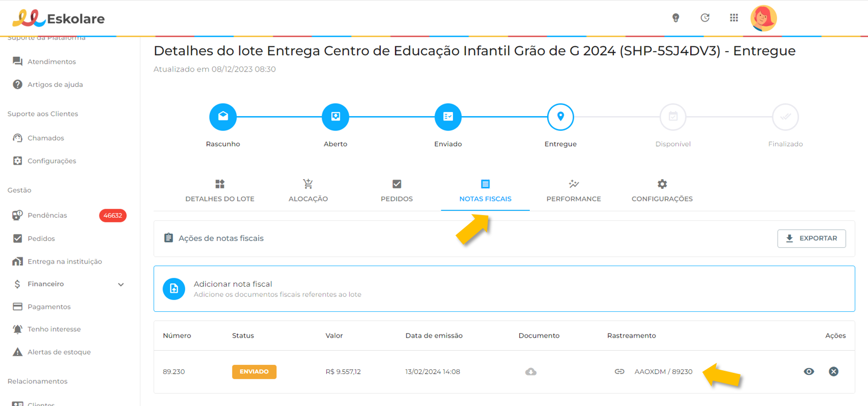Click tracking code AAOXDM / 89230
The width and height of the screenshot is (868, 406).
tap(663, 372)
